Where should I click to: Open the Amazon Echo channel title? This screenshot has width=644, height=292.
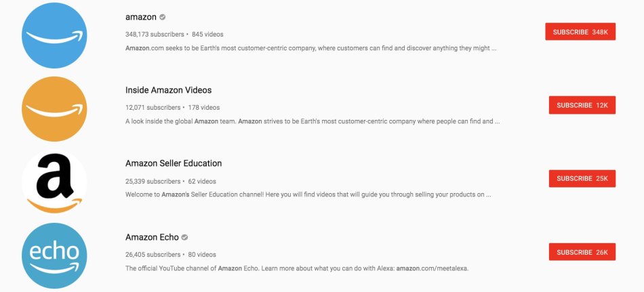152,238
